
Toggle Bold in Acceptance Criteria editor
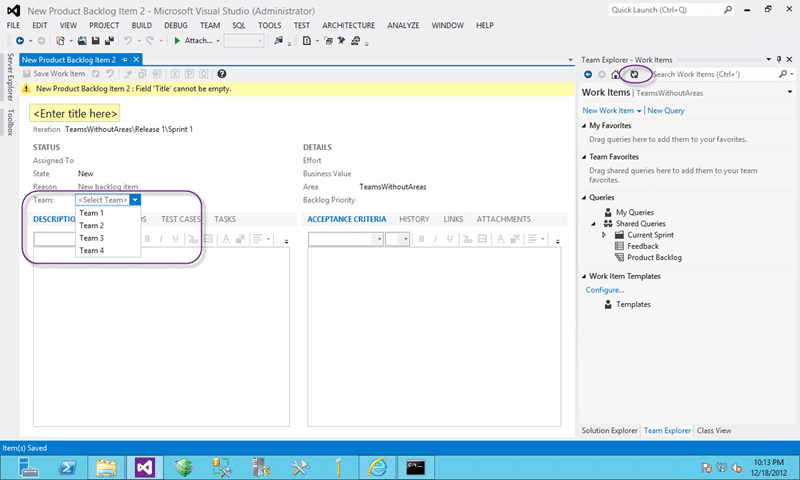pyautogui.click(x=421, y=239)
